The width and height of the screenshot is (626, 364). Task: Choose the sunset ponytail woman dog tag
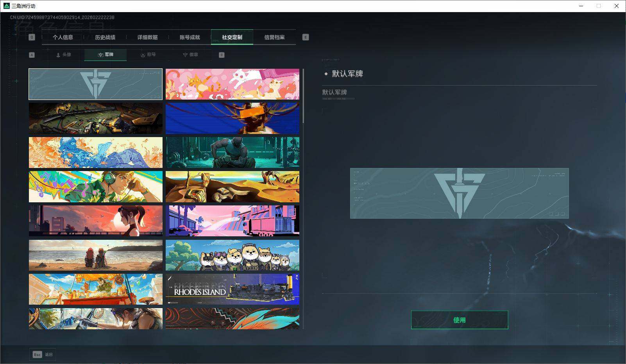95,221
